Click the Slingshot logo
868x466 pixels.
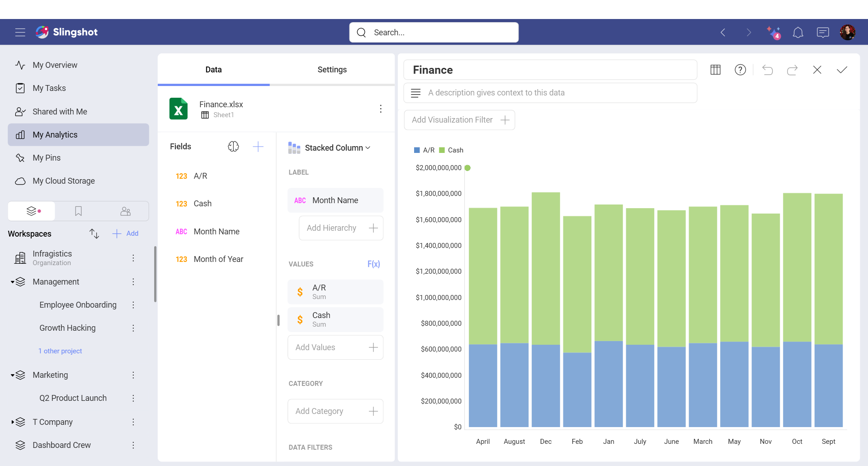click(67, 32)
